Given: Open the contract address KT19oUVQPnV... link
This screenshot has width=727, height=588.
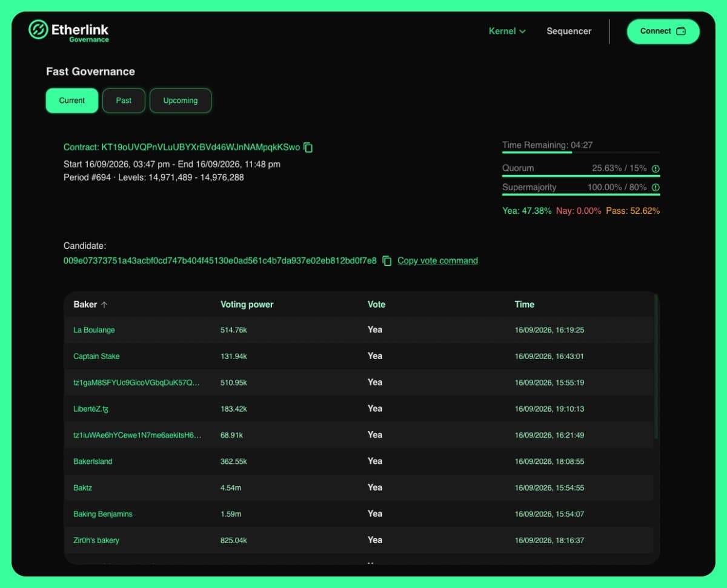Looking at the screenshot, I should 182,147.
